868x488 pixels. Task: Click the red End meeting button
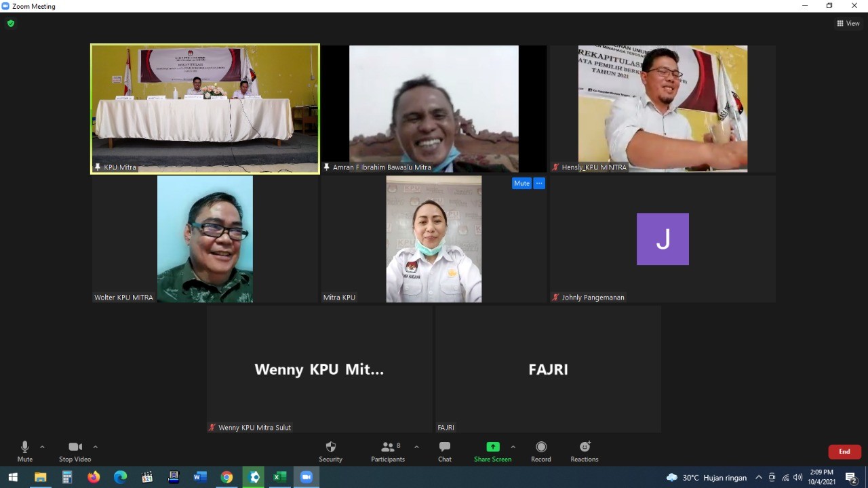pos(844,451)
